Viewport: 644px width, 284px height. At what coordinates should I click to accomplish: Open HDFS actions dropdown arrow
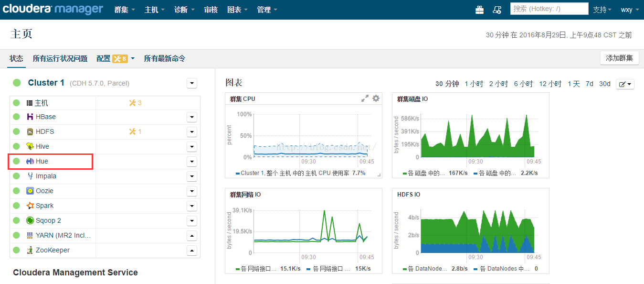[x=192, y=132]
